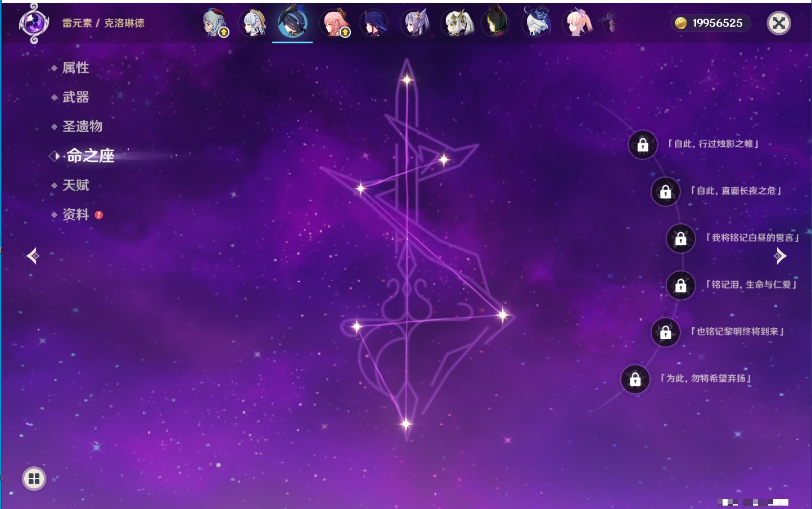Click the label 「自此,行过烛影之帷」

click(713, 144)
